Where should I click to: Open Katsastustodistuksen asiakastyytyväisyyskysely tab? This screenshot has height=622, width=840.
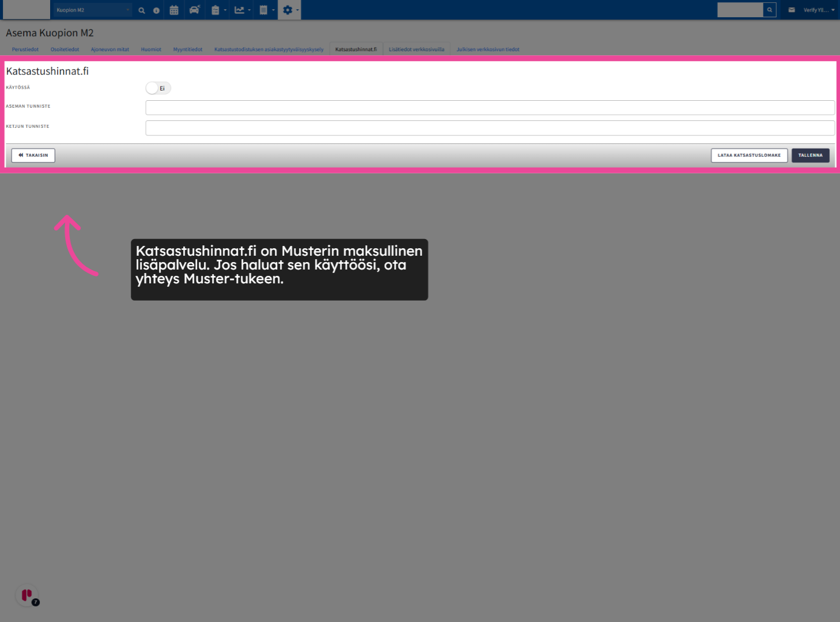tap(269, 50)
